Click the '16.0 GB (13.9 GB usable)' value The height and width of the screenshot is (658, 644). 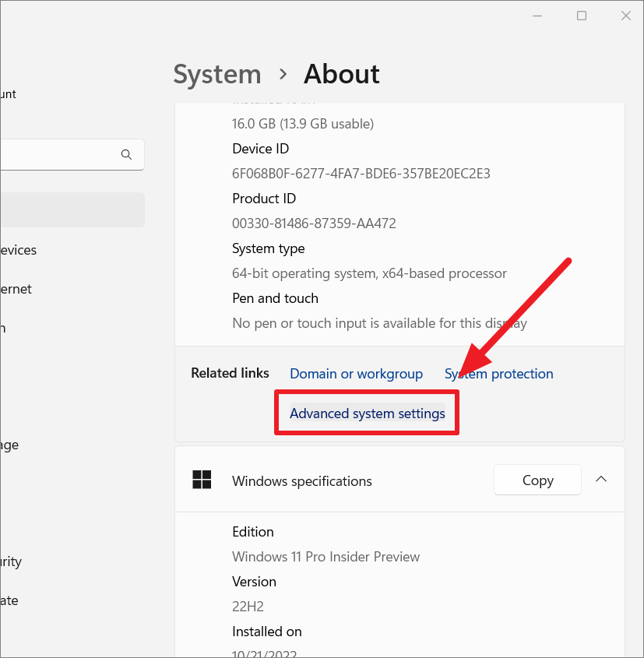(x=303, y=124)
